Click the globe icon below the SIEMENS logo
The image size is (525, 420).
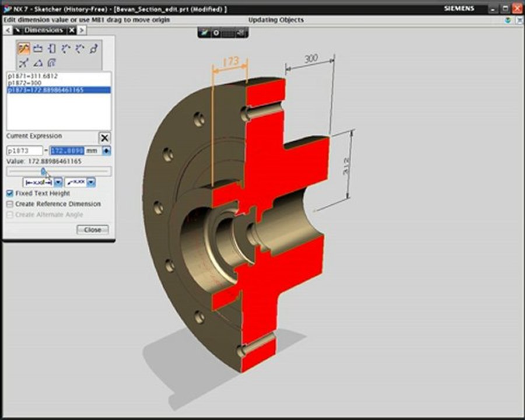click(508, 20)
